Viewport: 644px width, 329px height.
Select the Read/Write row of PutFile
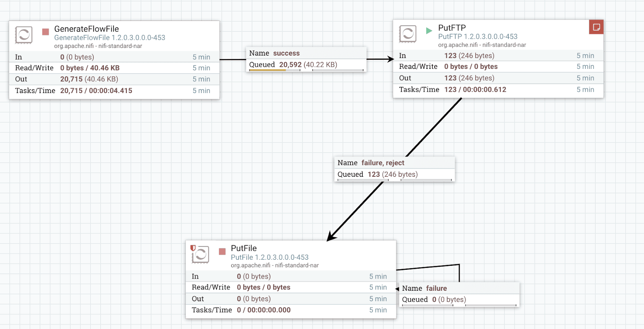(290, 287)
